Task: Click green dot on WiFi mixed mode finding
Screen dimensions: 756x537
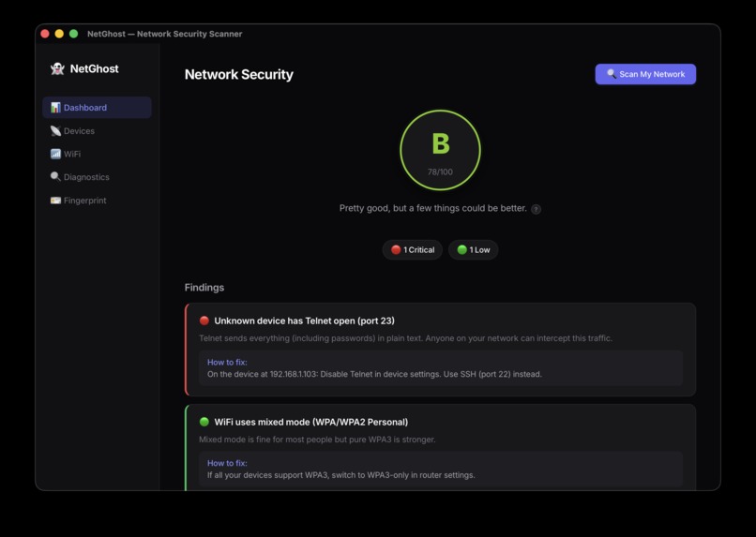Action: pos(204,422)
